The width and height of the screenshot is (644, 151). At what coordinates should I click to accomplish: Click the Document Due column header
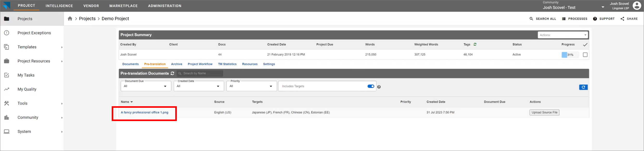click(x=495, y=102)
